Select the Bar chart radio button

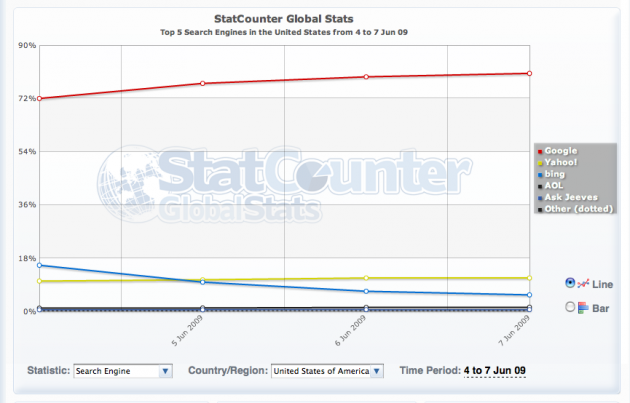(571, 306)
